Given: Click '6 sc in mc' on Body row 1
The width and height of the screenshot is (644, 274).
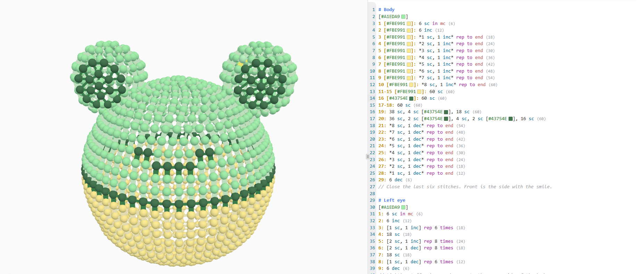Looking at the screenshot, I should click(x=432, y=24).
